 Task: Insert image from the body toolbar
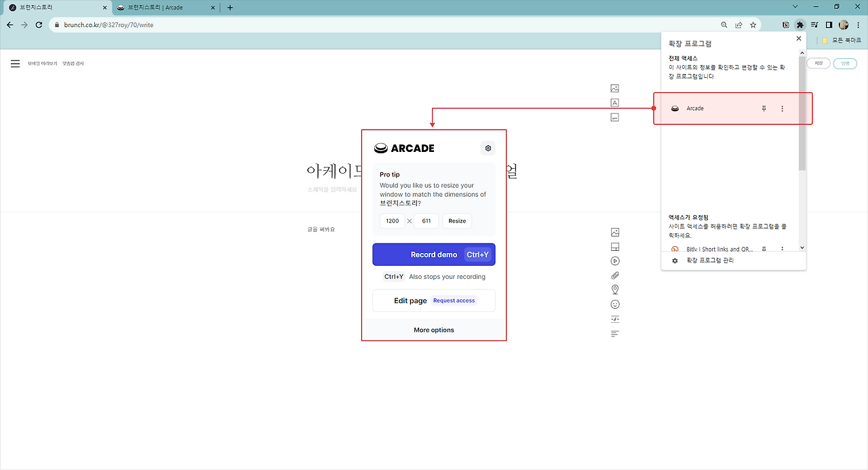615,232
